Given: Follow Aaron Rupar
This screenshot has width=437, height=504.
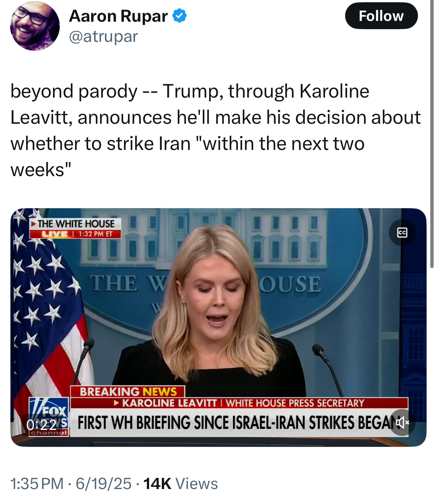Looking at the screenshot, I should click(381, 16).
